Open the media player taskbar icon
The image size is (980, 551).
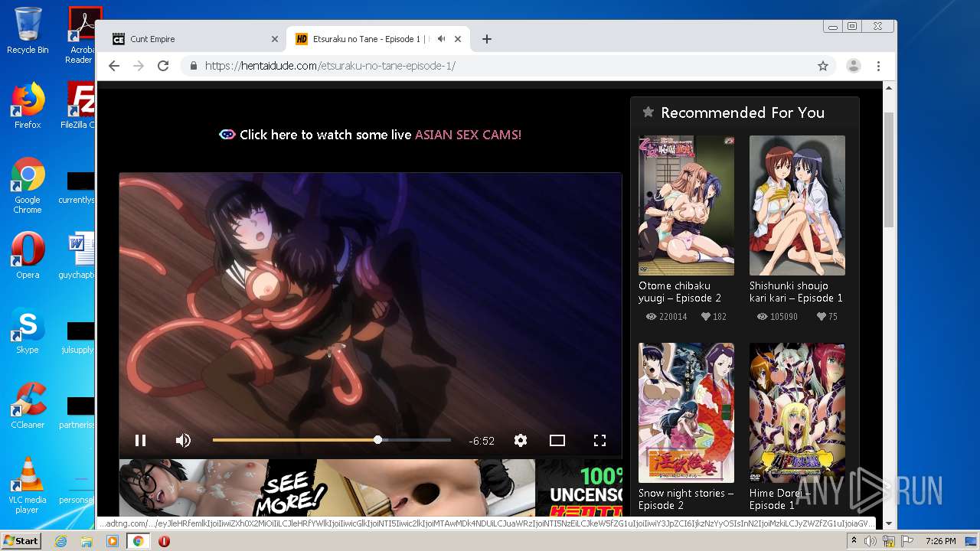(x=113, y=541)
